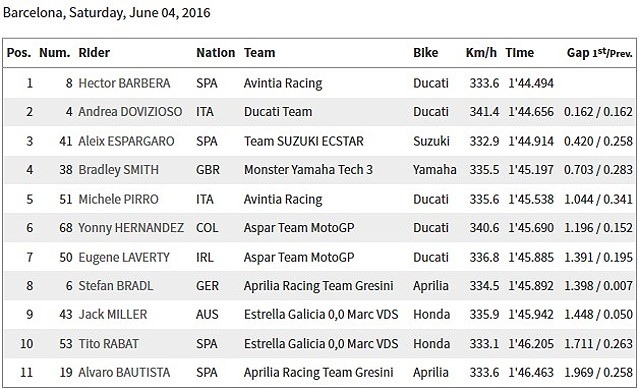Click Tito RABAT's name
The image size is (639, 390).
click(108, 344)
